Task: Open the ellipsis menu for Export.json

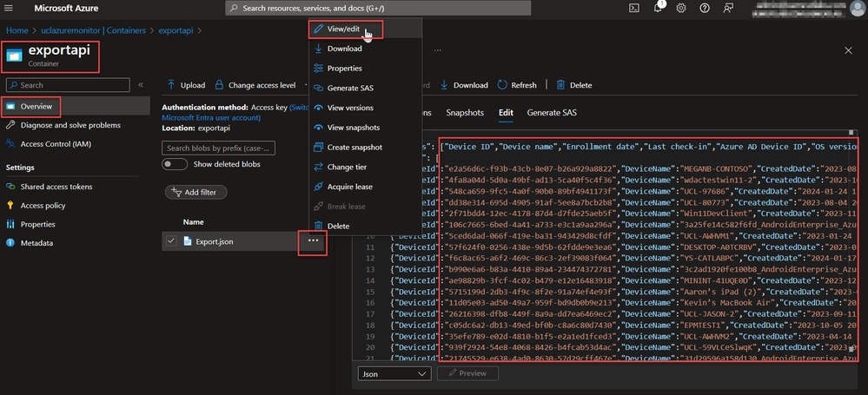Action: point(313,241)
